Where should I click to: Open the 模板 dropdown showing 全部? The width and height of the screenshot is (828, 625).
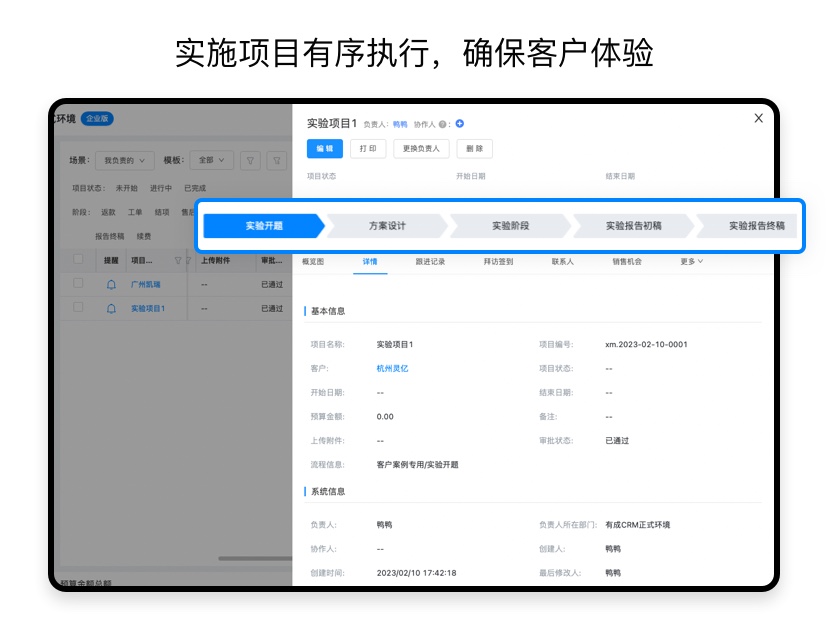point(211,160)
